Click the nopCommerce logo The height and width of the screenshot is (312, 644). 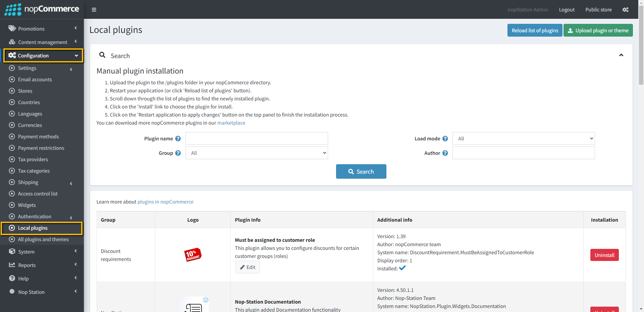point(42,9)
